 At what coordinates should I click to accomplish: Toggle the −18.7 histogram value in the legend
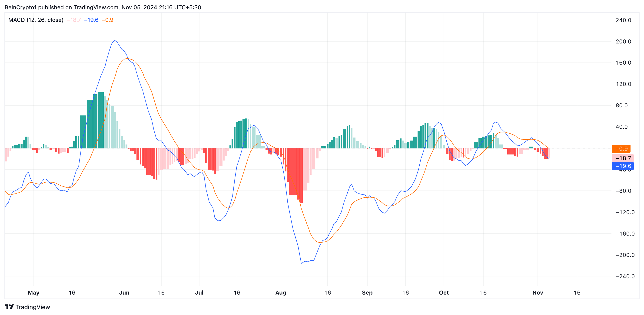74,20
